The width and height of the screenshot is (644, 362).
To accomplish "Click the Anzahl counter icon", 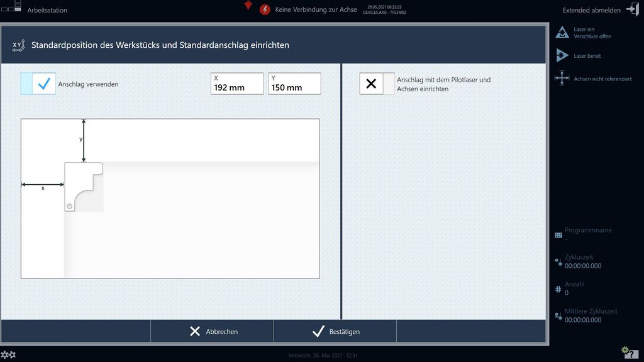I will (x=558, y=288).
